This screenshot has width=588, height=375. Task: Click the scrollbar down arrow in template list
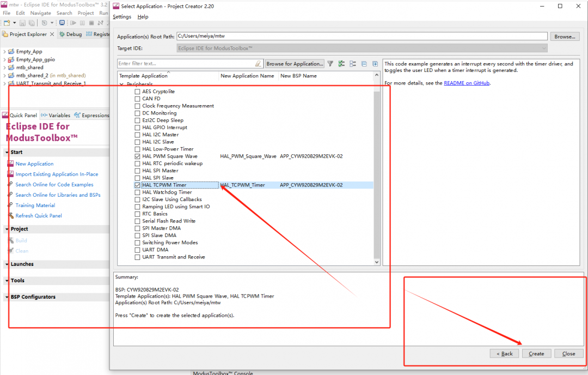coord(377,262)
